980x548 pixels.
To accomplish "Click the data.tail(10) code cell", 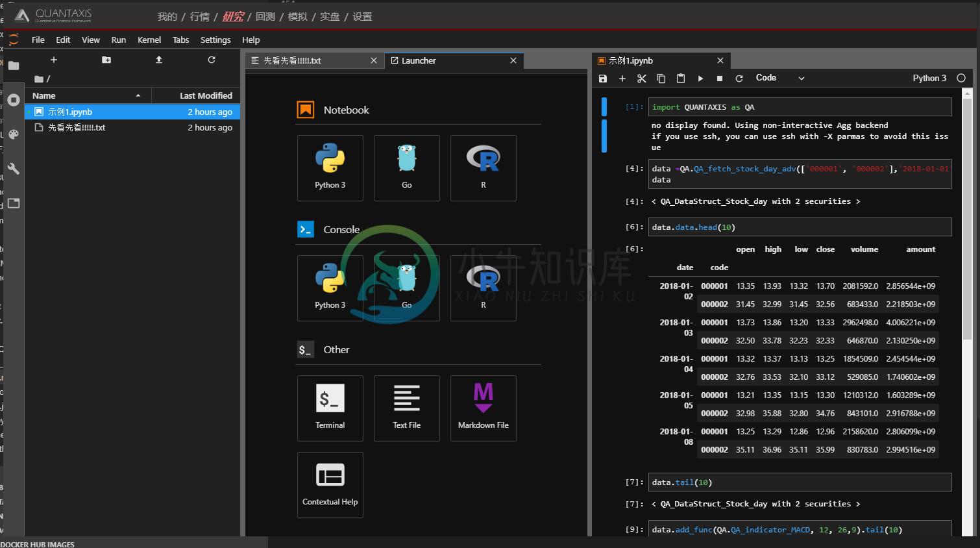I will pyautogui.click(x=800, y=482).
